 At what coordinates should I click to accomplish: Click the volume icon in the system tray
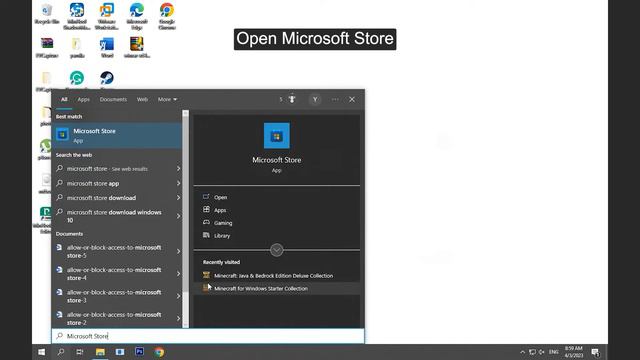click(x=542, y=352)
